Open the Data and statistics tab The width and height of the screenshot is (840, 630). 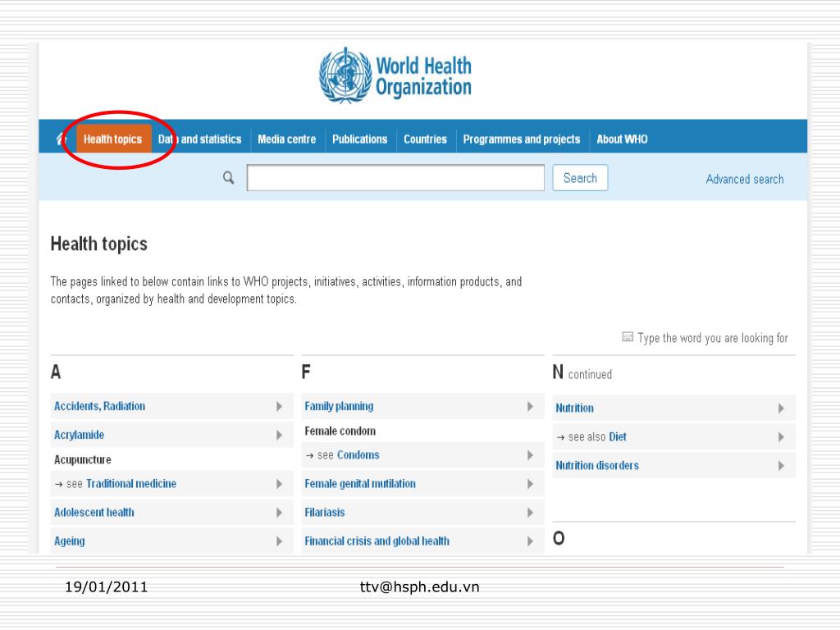(200, 139)
